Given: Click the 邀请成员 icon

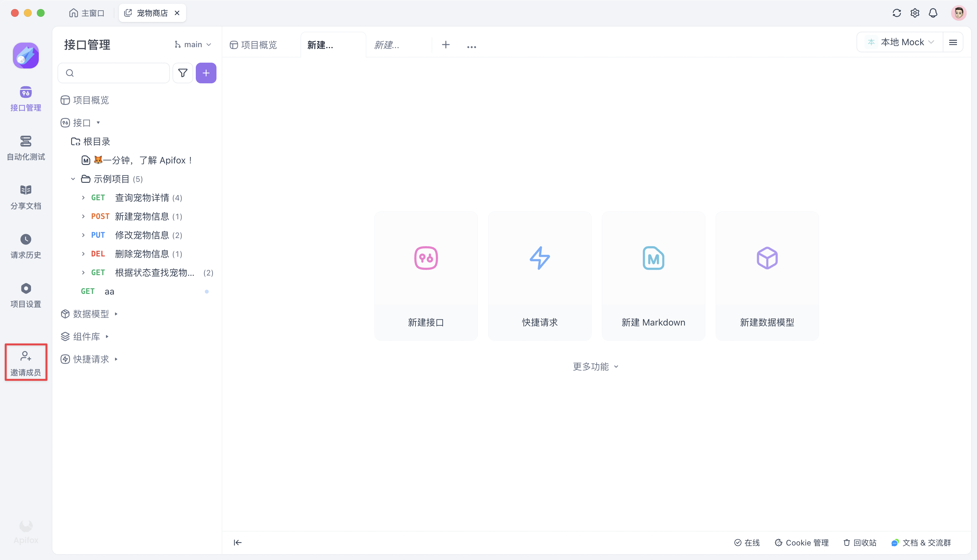Looking at the screenshot, I should (26, 356).
